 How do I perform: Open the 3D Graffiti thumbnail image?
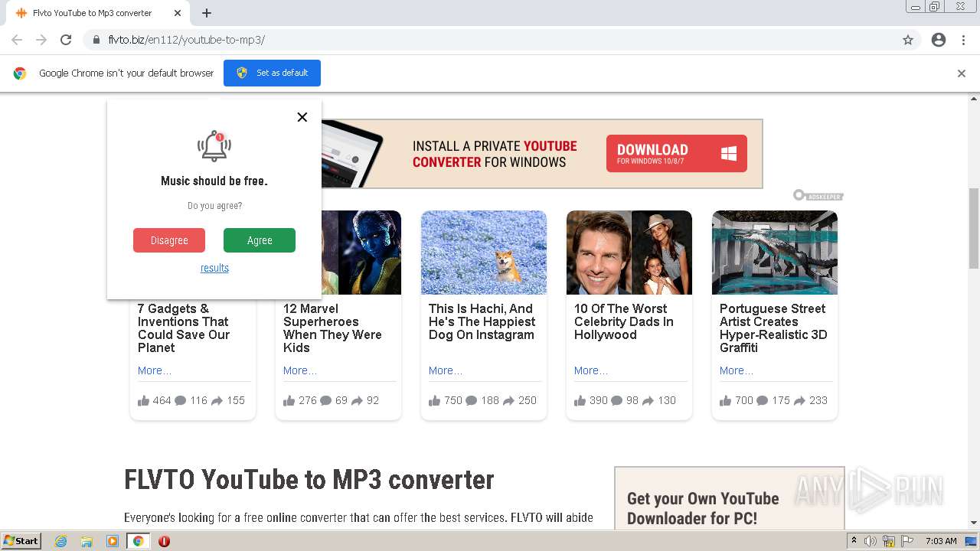coord(775,253)
